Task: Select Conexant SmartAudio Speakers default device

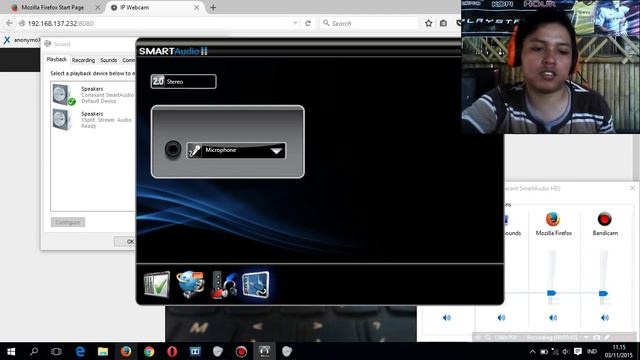Action: 93,95
